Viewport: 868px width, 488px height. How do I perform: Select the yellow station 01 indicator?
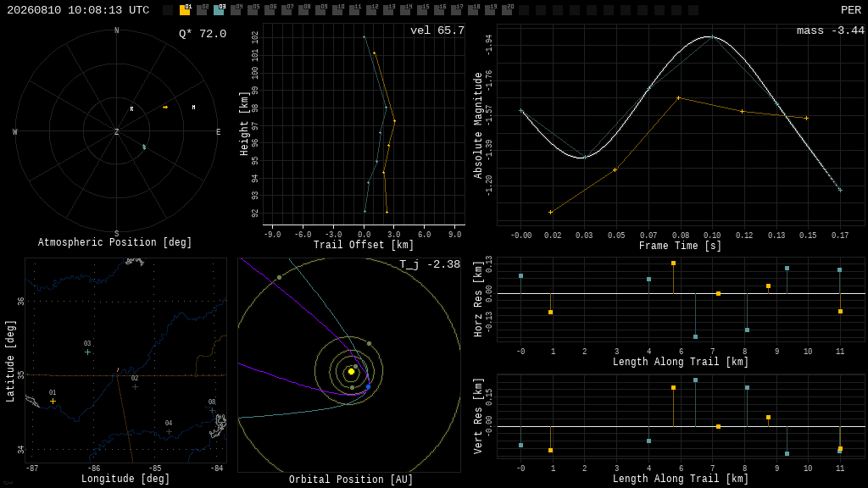[x=185, y=10]
